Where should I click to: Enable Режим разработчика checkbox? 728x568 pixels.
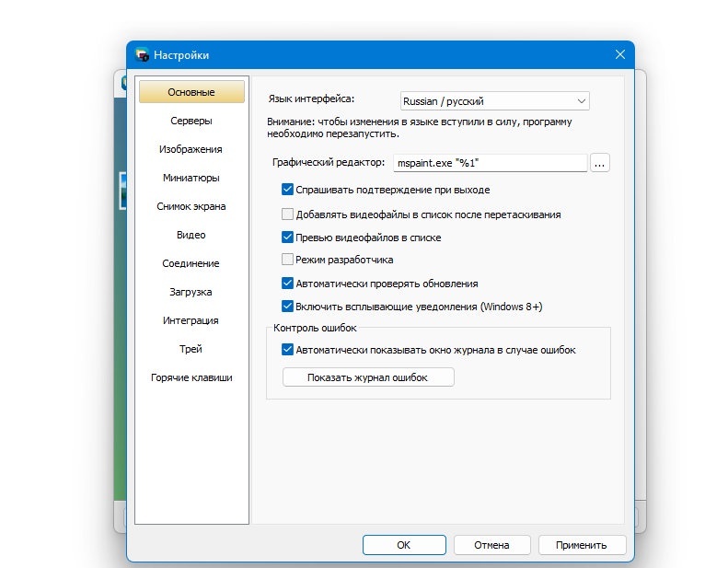(x=287, y=260)
